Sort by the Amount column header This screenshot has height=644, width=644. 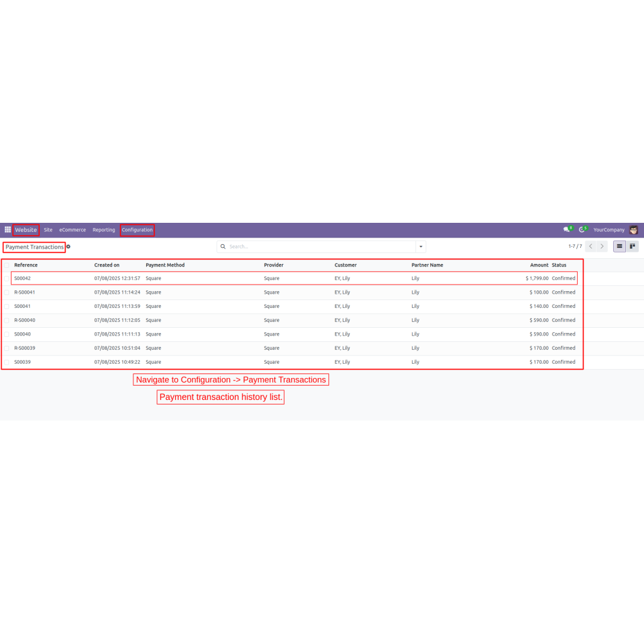pos(539,265)
